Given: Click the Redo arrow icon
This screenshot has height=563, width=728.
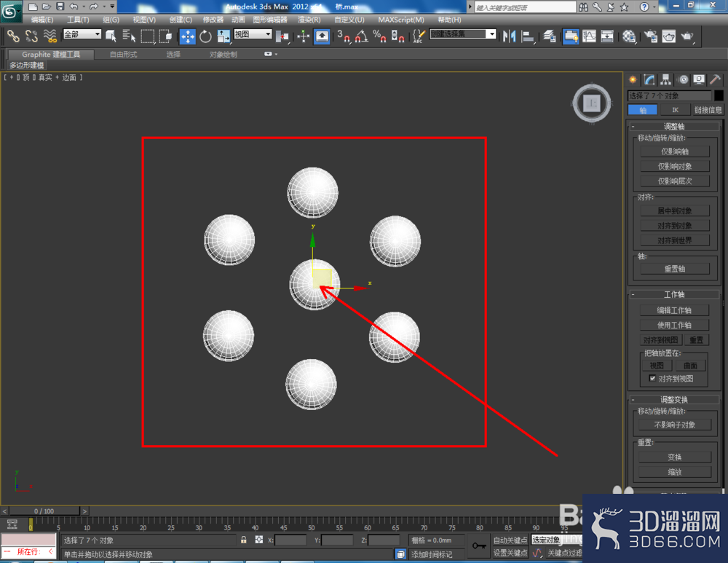Looking at the screenshot, I should 94,7.
